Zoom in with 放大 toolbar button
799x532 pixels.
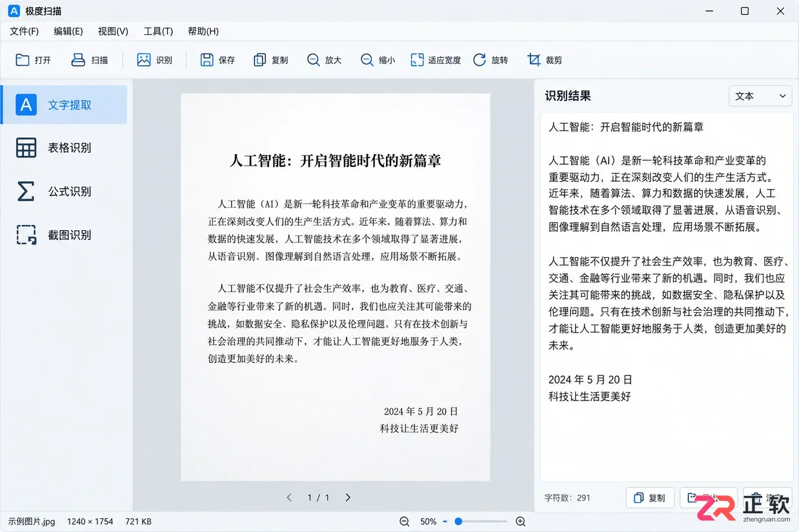[x=324, y=60]
